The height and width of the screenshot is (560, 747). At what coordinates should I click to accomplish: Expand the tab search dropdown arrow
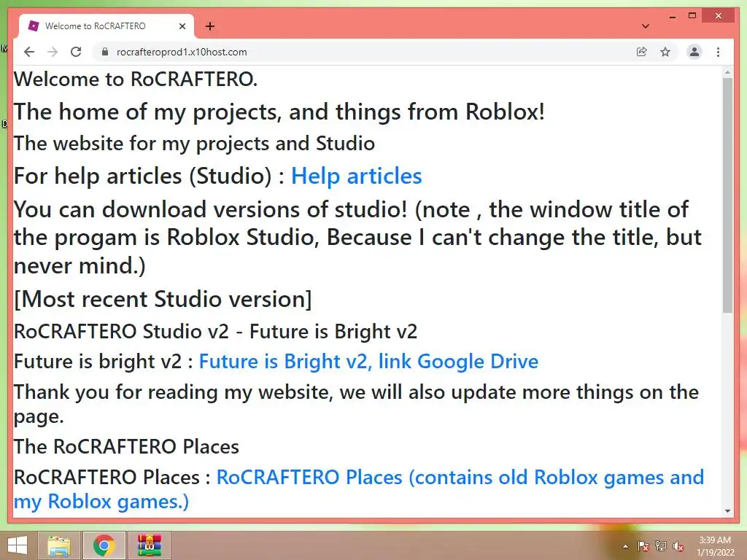[645, 26]
